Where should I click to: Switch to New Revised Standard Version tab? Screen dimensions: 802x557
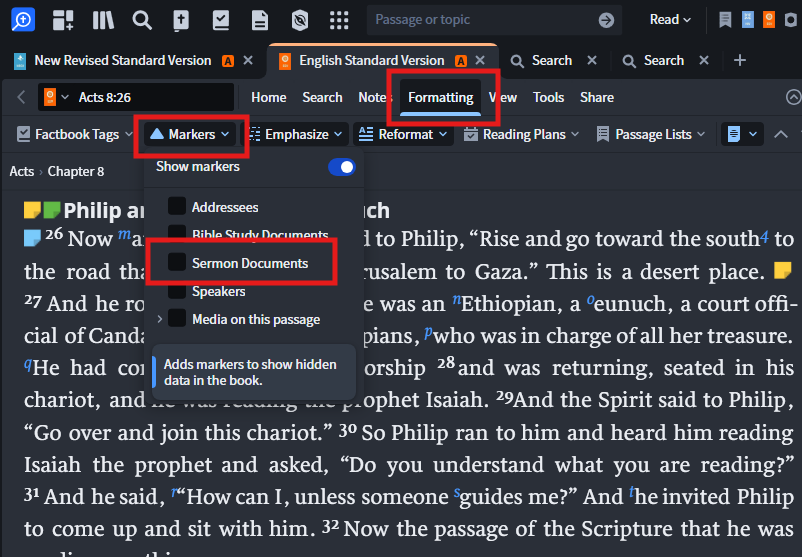click(123, 60)
